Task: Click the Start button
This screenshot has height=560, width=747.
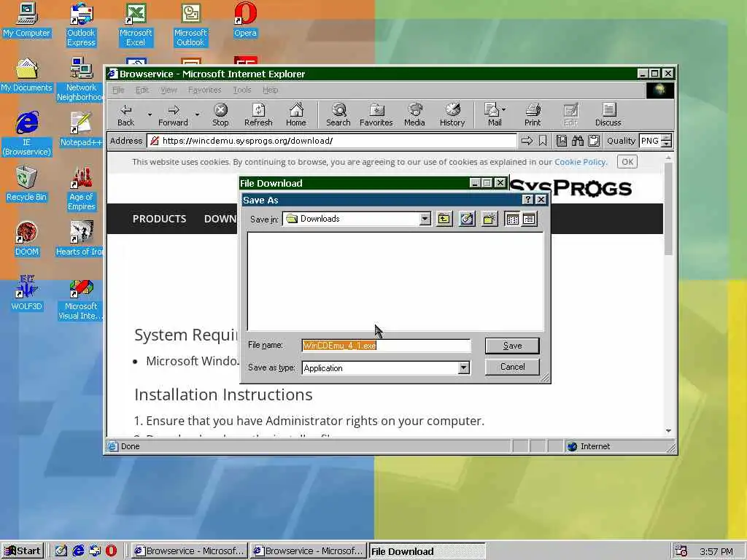Action: [x=23, y=551]
